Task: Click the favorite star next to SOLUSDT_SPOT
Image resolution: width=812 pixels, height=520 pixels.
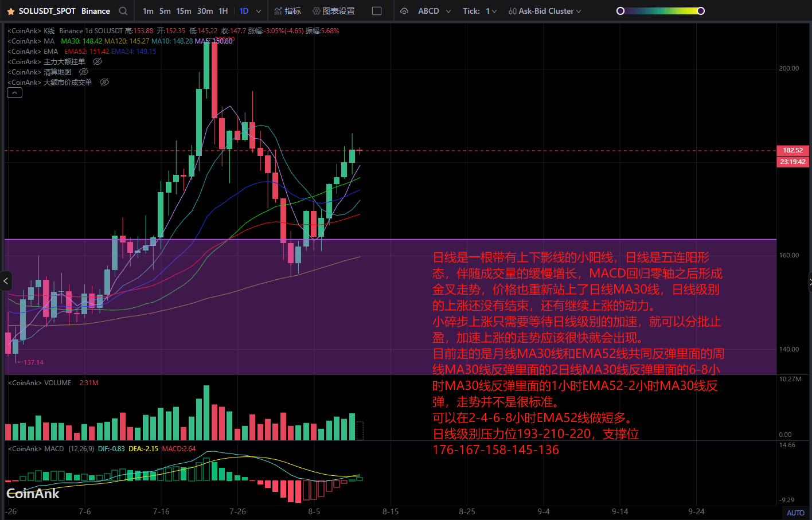Action: click(11, 11)
